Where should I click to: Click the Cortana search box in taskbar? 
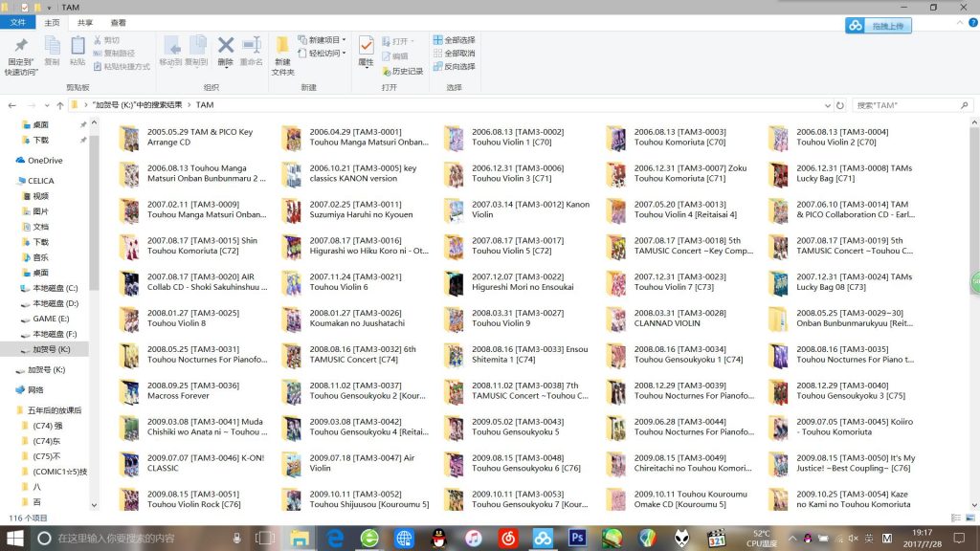pyautogui.click(x=140, y=538)
